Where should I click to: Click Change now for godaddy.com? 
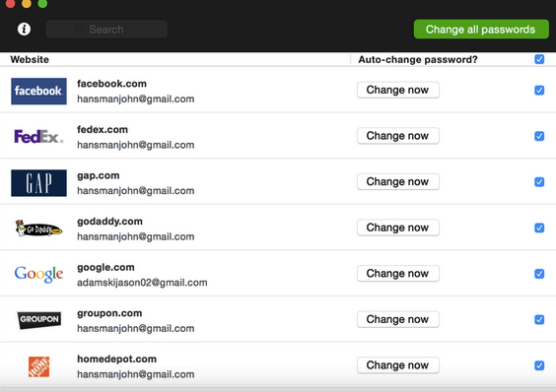398,228
